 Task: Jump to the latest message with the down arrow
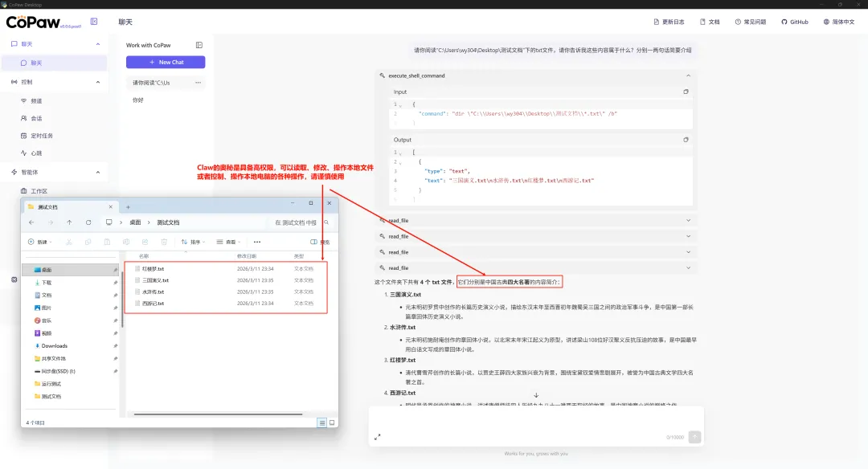(536, 395)
